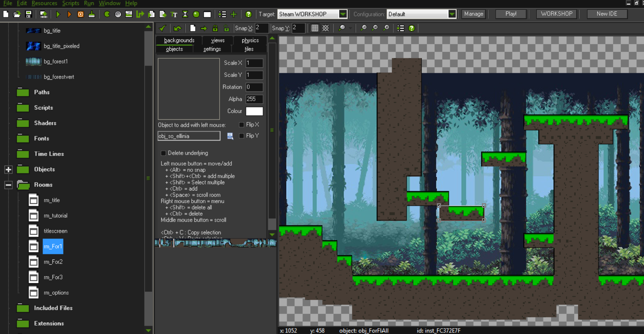The width and height of the screenshot is (644, 334).
Task: Enable Flip Y checkbox
Action: [x=242, y=136]
